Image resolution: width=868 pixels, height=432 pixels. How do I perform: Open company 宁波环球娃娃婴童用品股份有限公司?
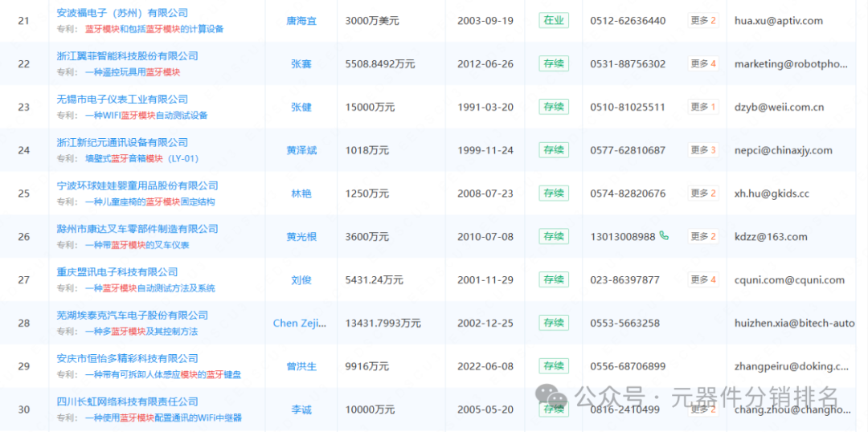pos(137,185)
